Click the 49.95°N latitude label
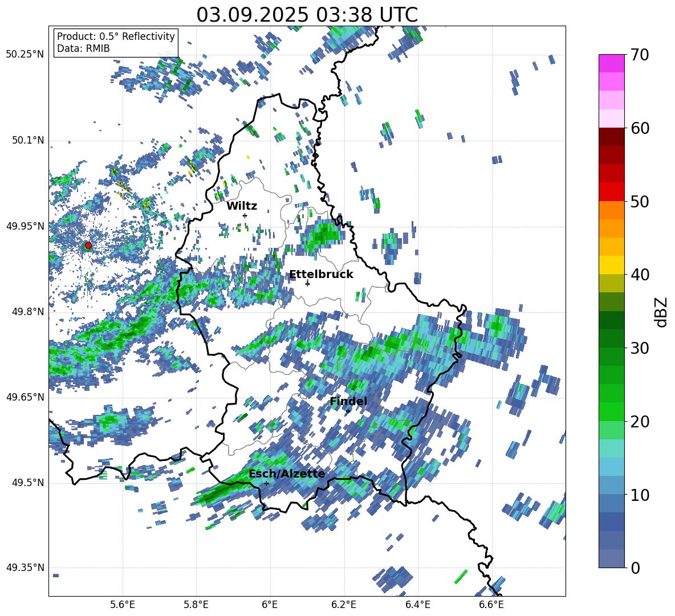The image size is (675, 616). (25, 226)
